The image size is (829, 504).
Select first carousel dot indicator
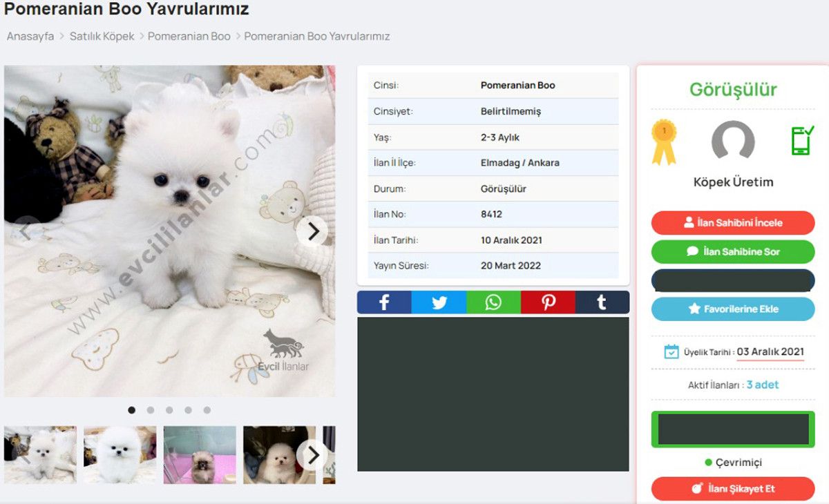[x=132, y=410]
